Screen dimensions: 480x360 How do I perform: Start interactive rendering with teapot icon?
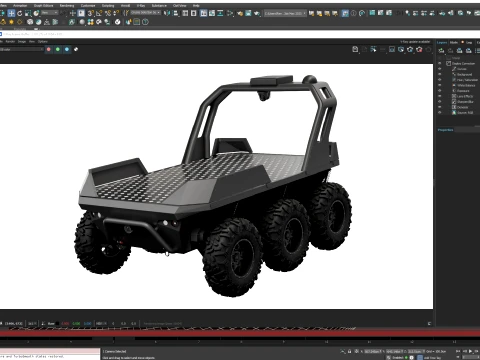410,49
